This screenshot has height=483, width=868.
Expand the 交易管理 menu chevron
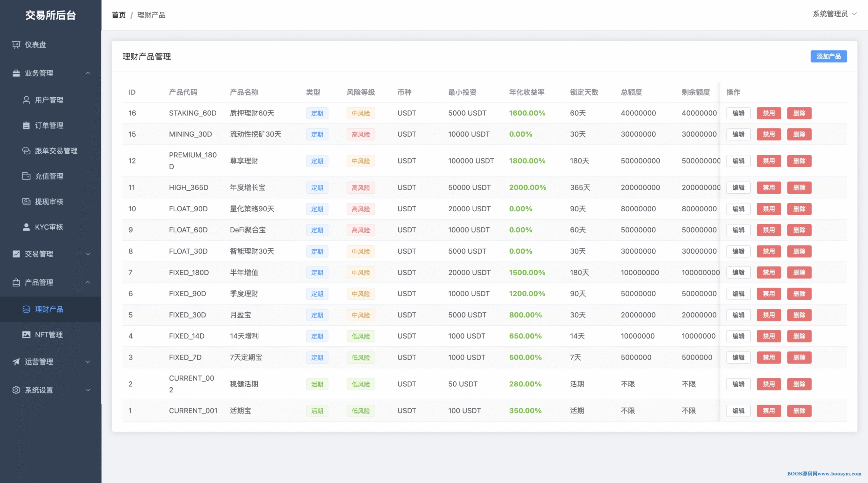[x=88, y=254]
